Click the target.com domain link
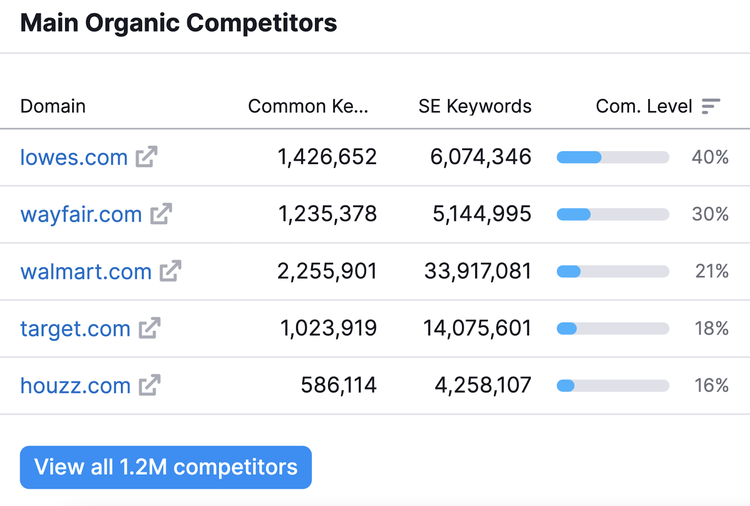Viewport: 750px width, 506px height. coord(75,329)
